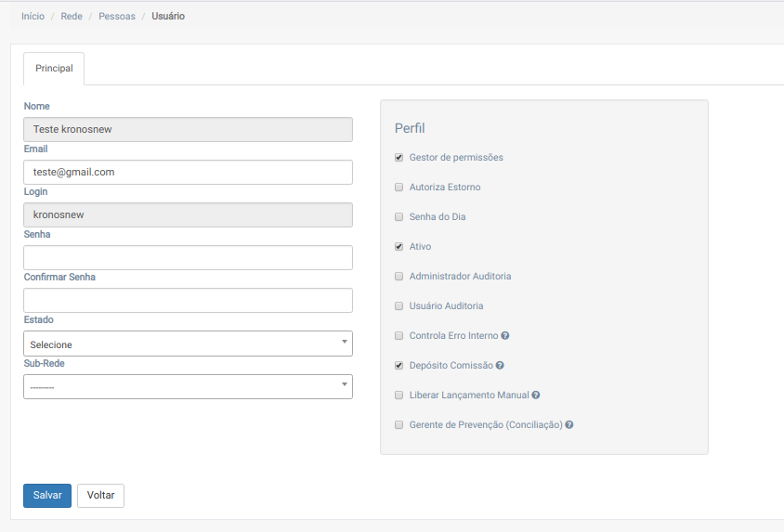Open Pessoas breadcrumb link

tap(116, 17)
